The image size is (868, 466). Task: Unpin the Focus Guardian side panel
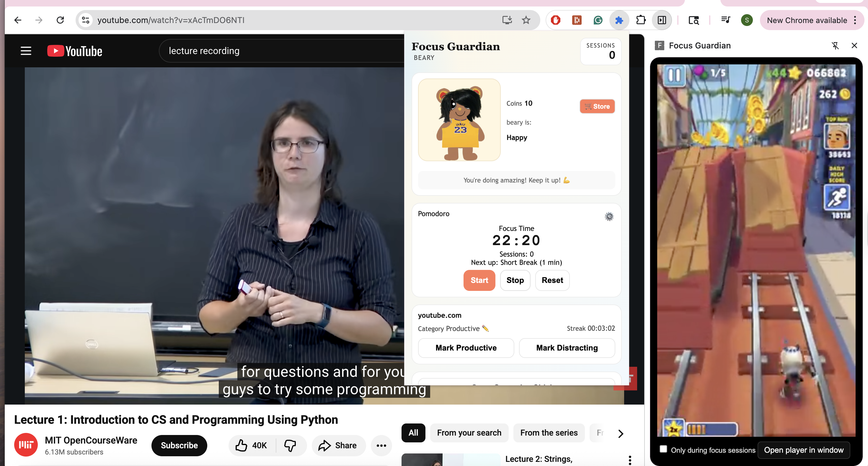(x=835, y=45)
